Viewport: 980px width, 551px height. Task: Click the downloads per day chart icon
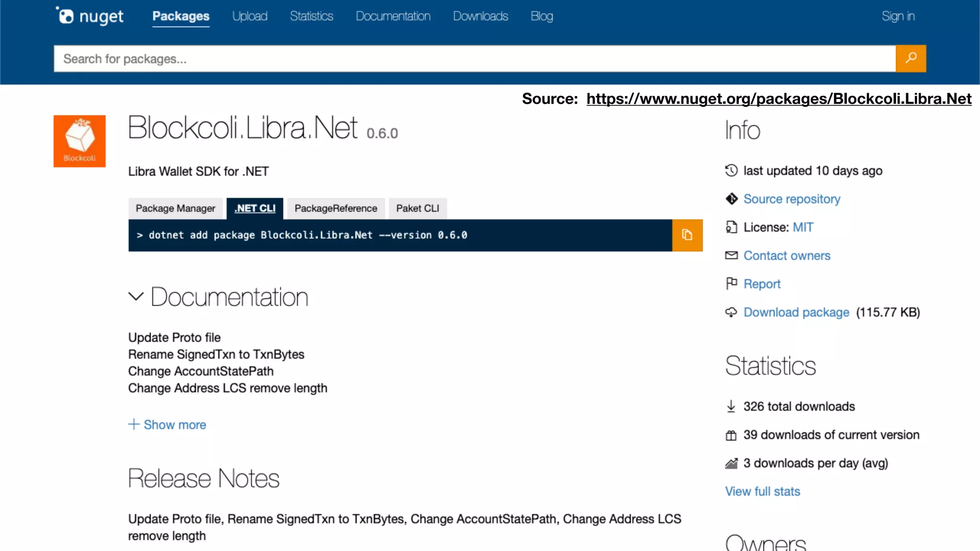click(731, 463)
